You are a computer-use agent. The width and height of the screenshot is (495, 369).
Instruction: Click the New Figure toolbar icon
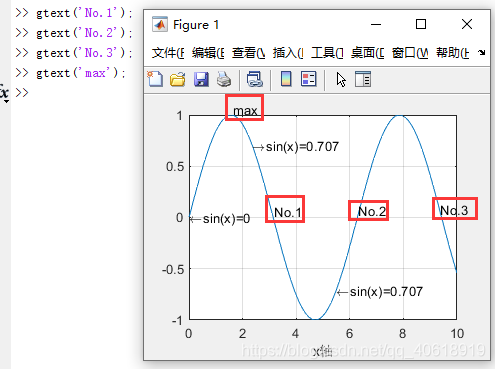click(x=155, y=79)
